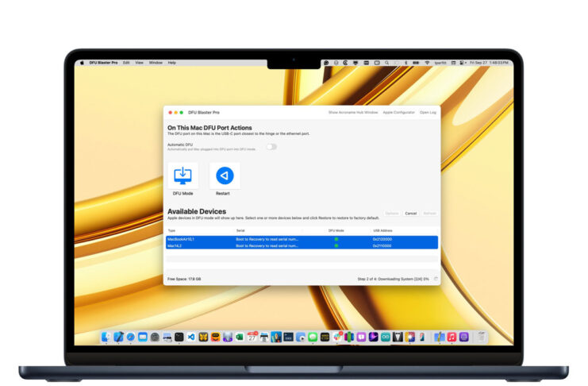Open the Window menu
The height and width of the screenshot is (386, 588).
(x=156, y=63)
